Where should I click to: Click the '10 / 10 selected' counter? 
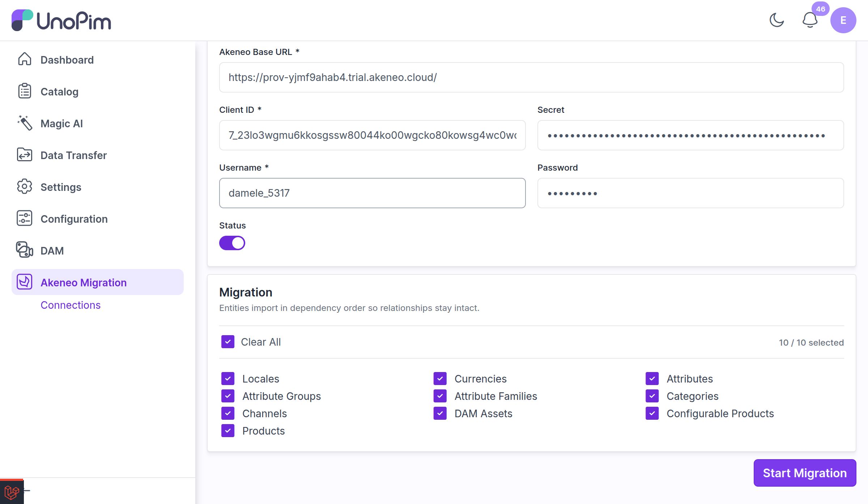[811, 342]
